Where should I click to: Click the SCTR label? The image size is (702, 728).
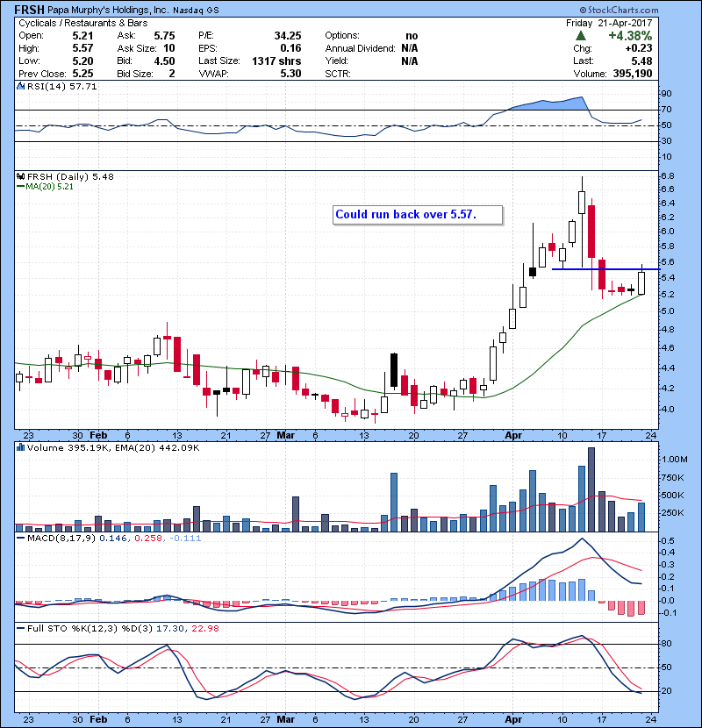338,74
